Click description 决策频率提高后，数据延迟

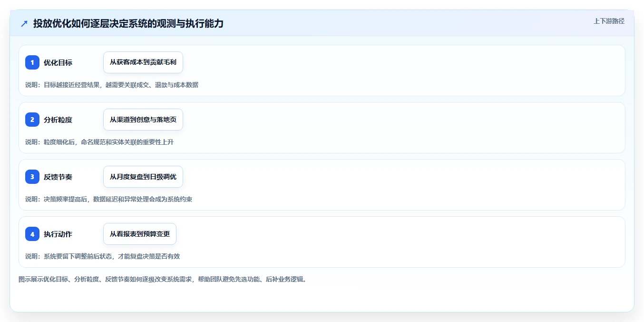coord(108,199)
